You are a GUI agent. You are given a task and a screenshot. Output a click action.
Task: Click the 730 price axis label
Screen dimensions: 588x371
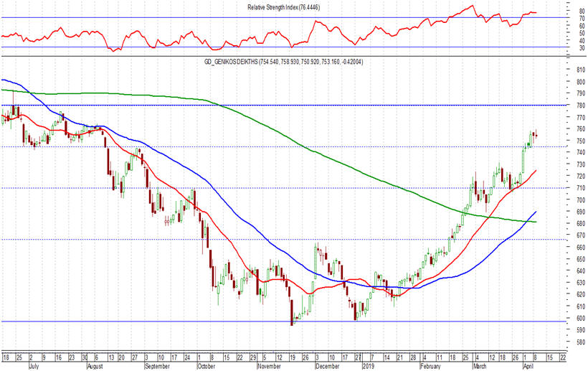[x=581, y=164]
